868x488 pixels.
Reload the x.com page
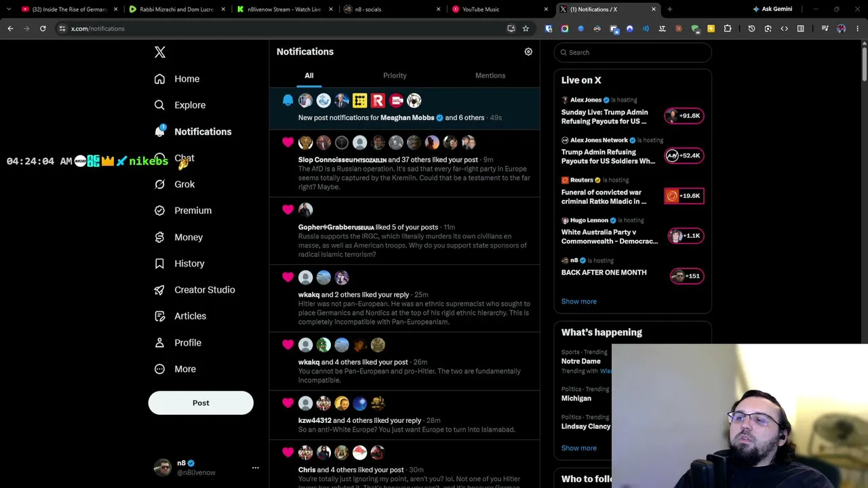(x=43, y=28)
